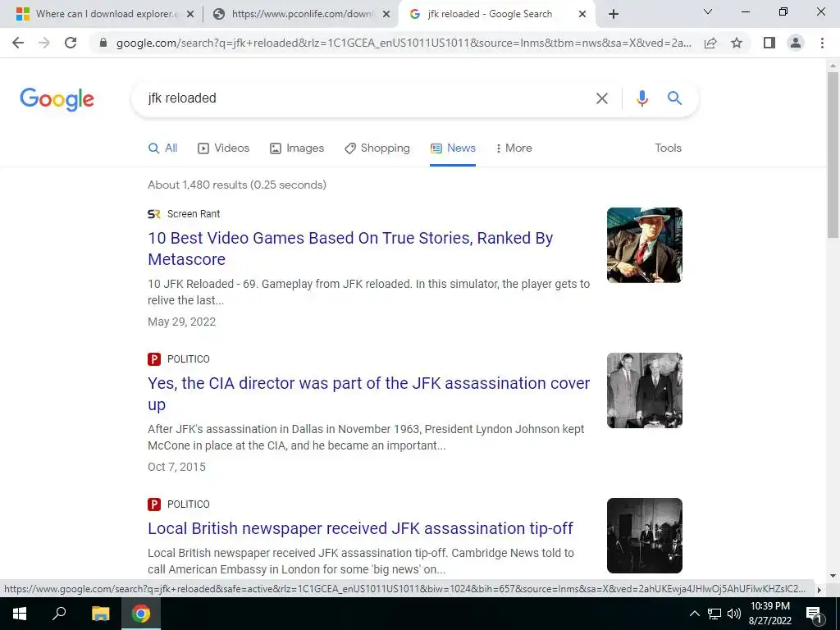The width and height of the screenshot is (840, 630).
Task: Open the volume tray icon
Action: (734, 614)
